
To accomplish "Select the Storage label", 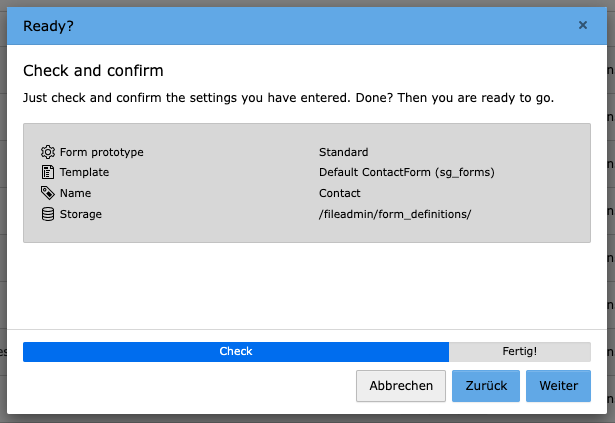I will [x=81, y=214].
